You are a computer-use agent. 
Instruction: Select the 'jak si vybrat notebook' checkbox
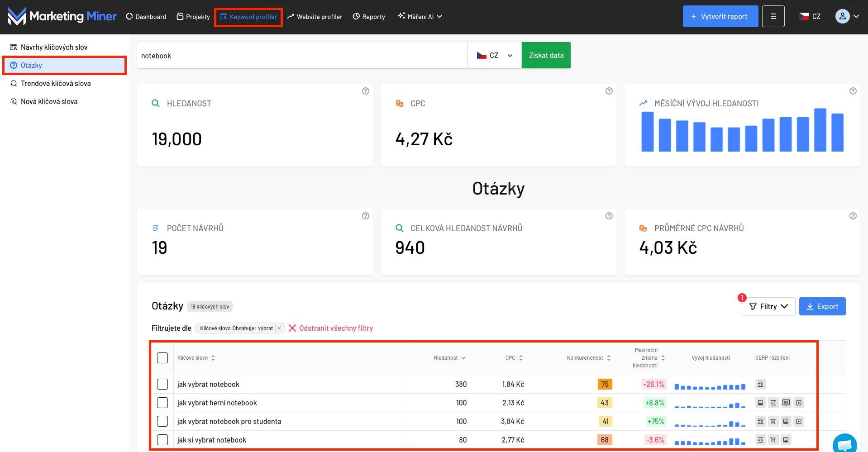coord(162,440)
